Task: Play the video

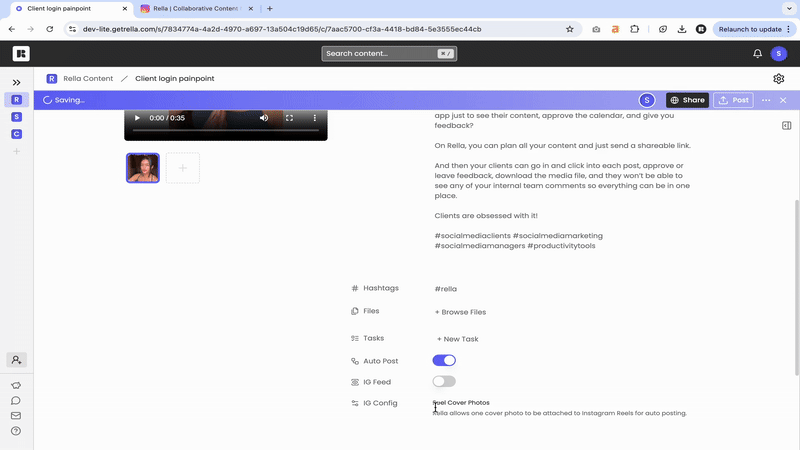Action: [137, 118]
